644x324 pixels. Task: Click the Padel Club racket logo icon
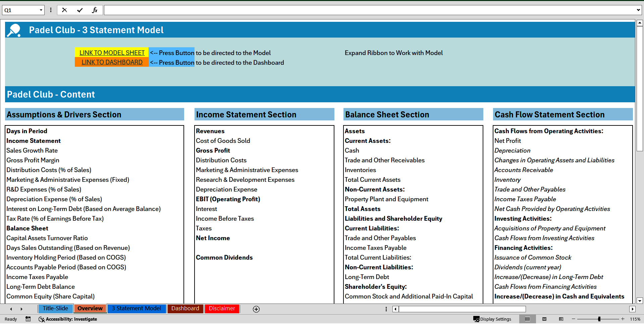point(14,30)
